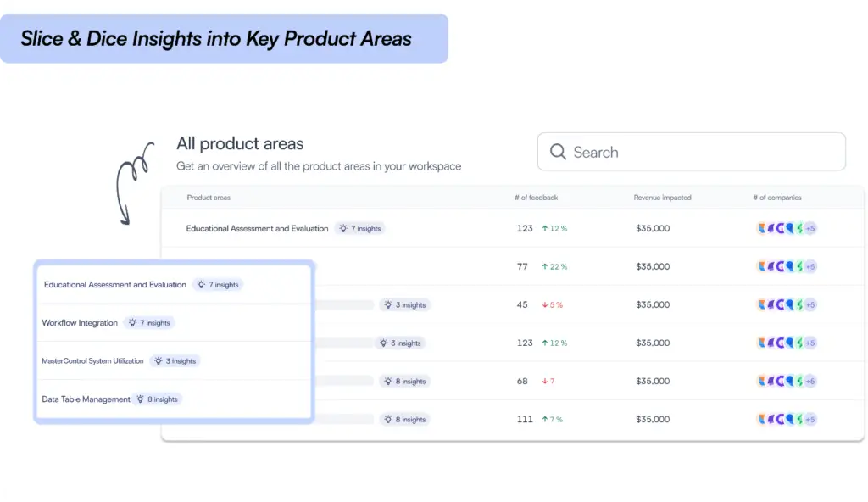The image size is (868, 502).
Task: Click the '+5' companies badge in the top row
Action: (x=810, y=228)
